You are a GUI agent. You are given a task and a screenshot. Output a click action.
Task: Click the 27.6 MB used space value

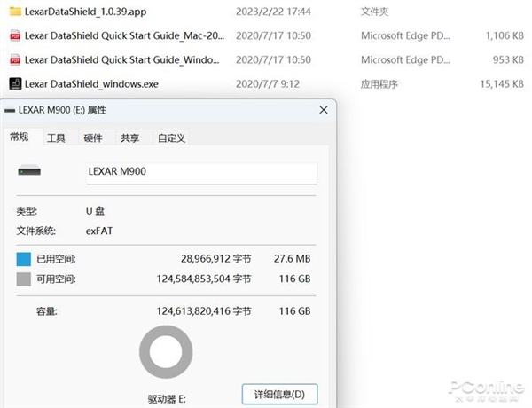coord(292,259)
